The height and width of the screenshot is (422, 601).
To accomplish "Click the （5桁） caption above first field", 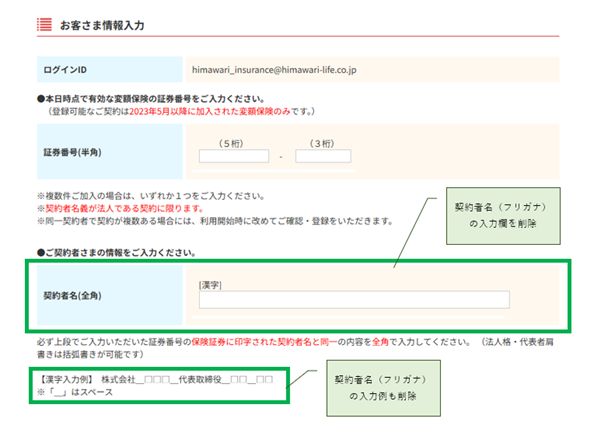I will [x=234, y=141].
